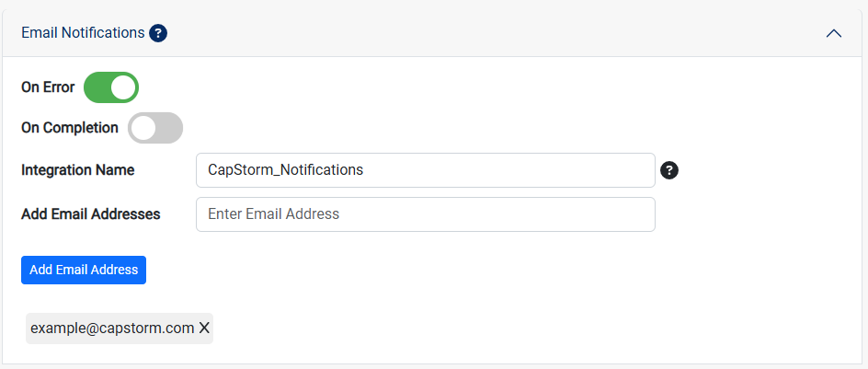The width and height of the screenshot is (868, 369).
Task: Focus the Integration Name text field
Action: pyautogui.click(x=426, y=170)
